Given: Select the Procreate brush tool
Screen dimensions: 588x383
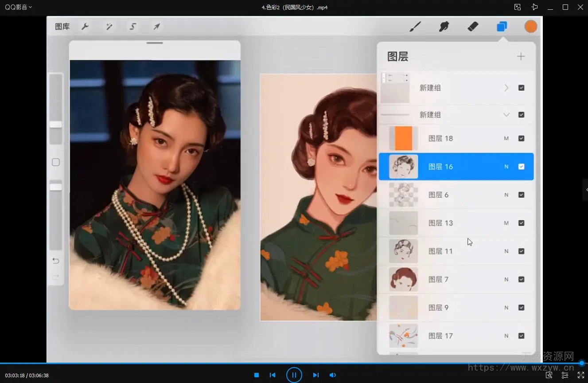Looking at the screenshot, I should click(415, 27).
